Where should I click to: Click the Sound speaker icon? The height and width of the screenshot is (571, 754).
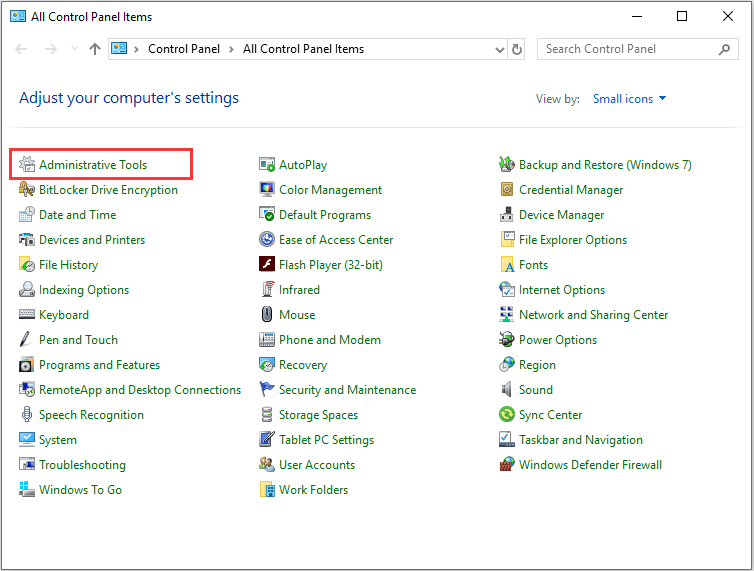(x=506, y=390)
